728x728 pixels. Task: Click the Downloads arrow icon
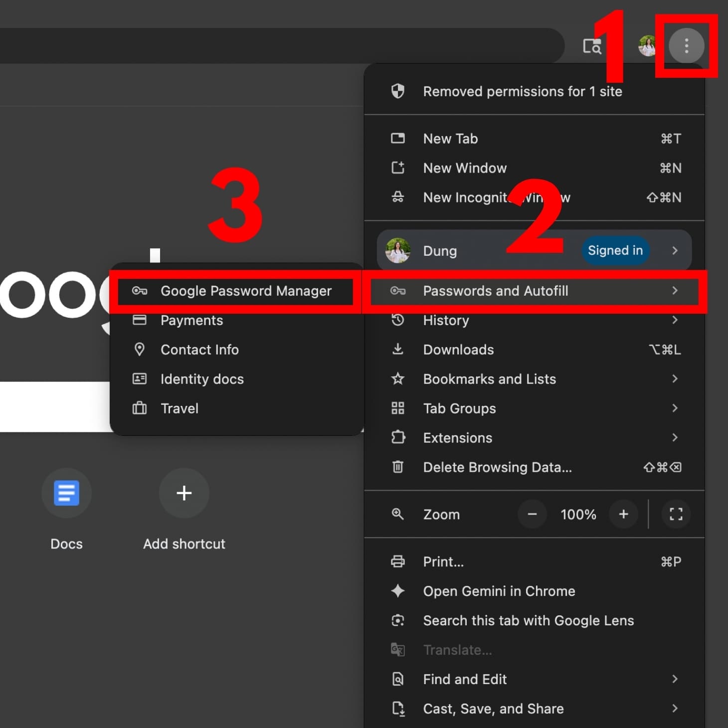pos(397,349)
